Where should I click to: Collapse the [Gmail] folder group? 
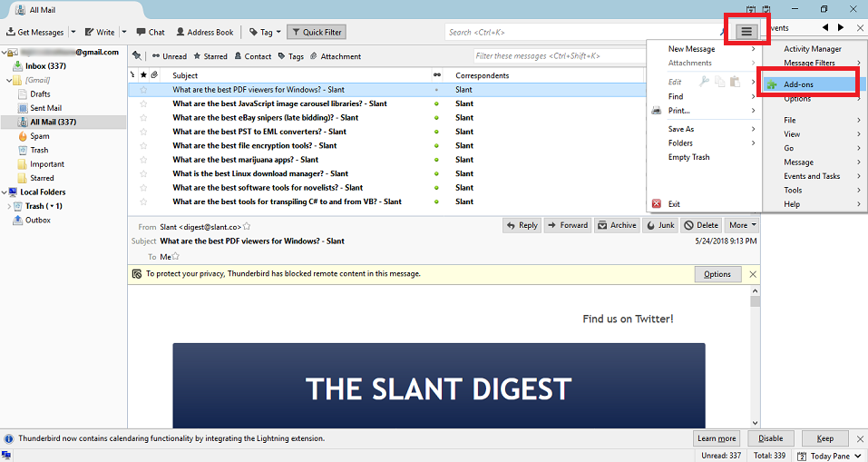pos(9,80)
